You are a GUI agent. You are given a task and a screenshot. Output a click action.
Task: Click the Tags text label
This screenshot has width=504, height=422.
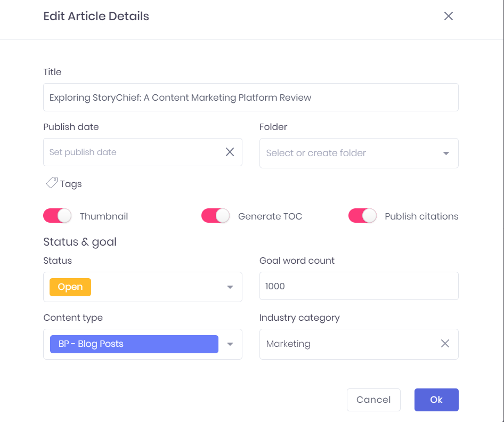pos(71,184)
